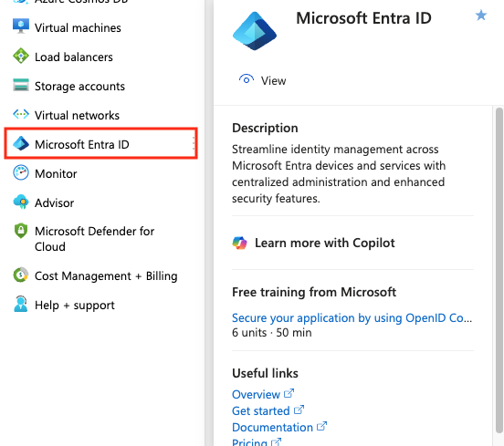Click the external-link icon beside Overview
This screenshot has height=446, width=504.
pos(289,393)
